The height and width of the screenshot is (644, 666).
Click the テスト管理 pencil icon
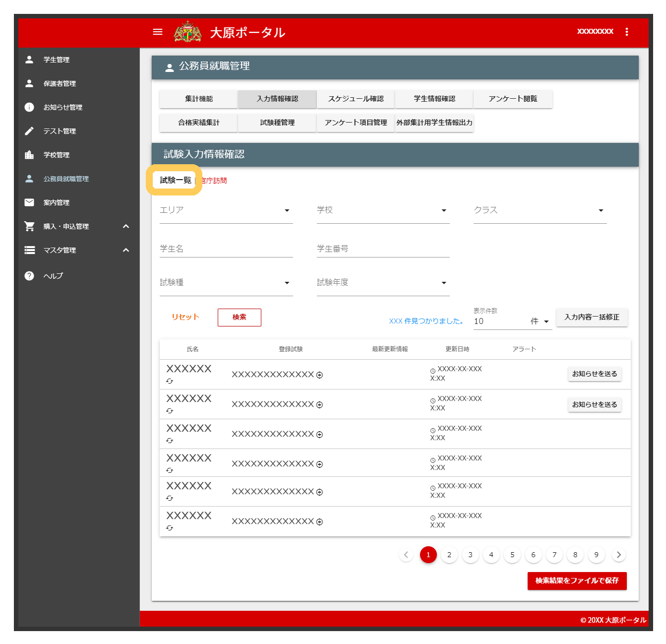pos(29,131)
